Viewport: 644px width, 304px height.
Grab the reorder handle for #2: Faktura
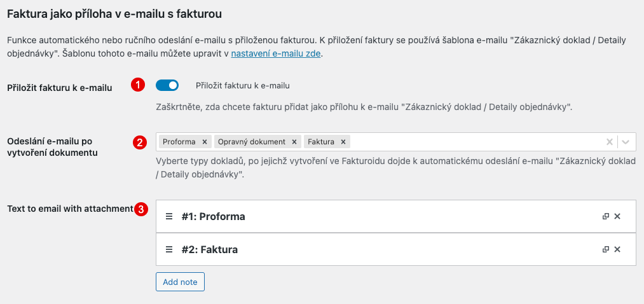(x=169, y=249)
